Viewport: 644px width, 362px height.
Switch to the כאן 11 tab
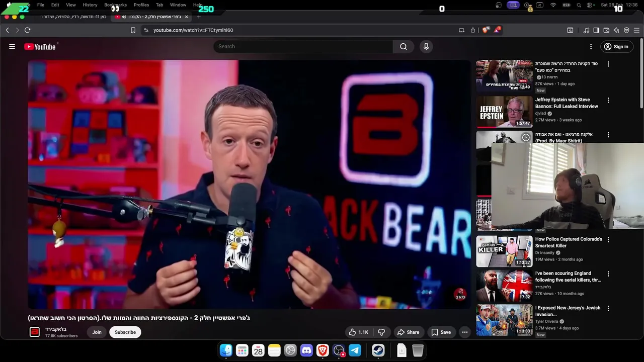[73, 17]
